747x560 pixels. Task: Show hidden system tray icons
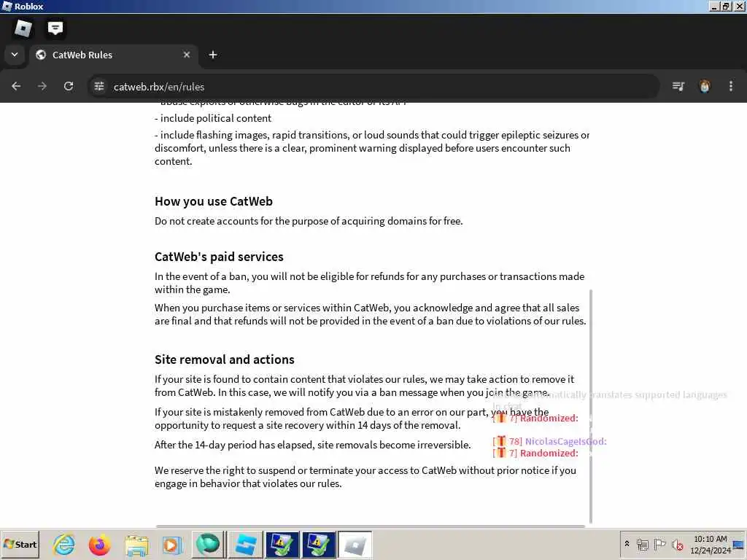tap(627, 543)
